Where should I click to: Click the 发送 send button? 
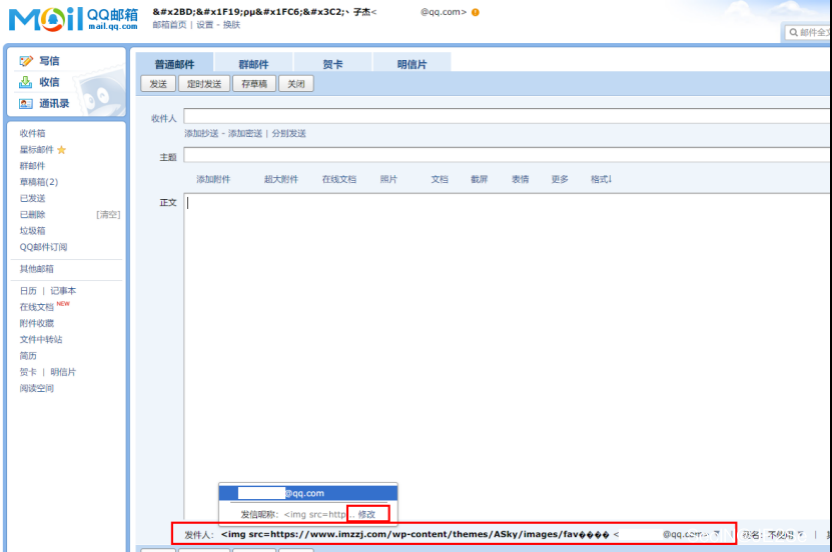pyautogui.click(x=158, y=84)
